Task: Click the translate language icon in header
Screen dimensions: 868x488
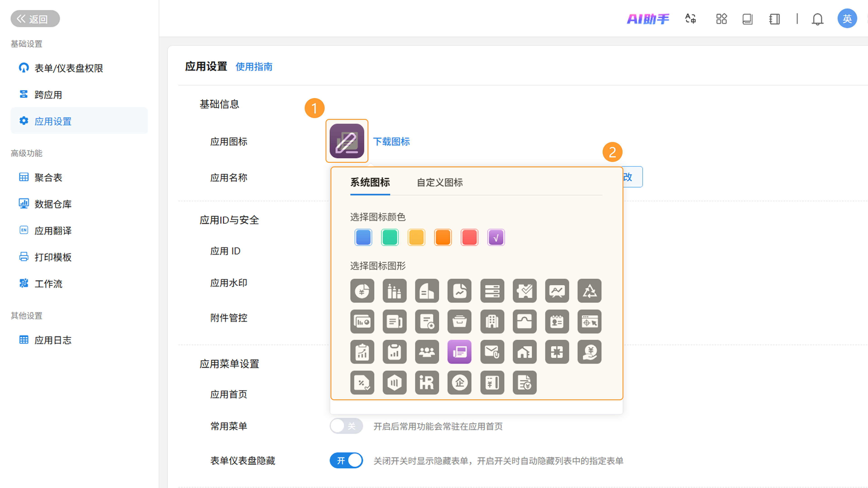Action: tap(690, 19)
